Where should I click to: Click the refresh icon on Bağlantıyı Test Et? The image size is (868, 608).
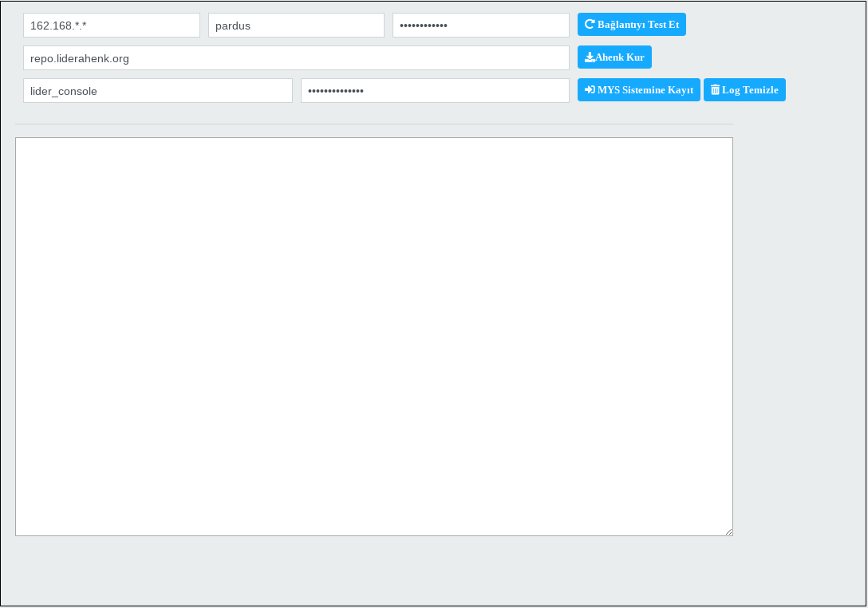590,25
